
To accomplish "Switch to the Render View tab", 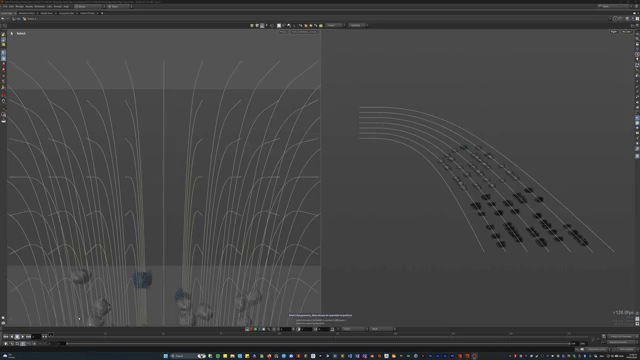I will [x=47, y=13].
